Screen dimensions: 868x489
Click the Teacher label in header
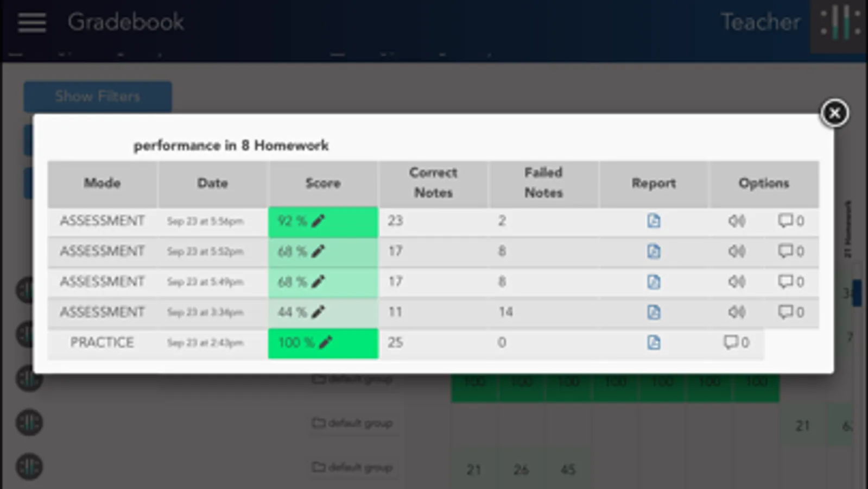760,22
